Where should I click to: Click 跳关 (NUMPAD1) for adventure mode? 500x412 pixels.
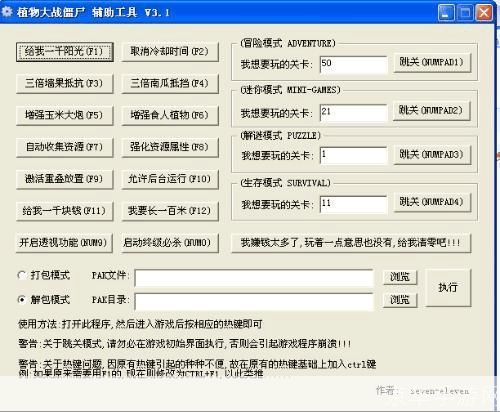(x=432, y=63)
